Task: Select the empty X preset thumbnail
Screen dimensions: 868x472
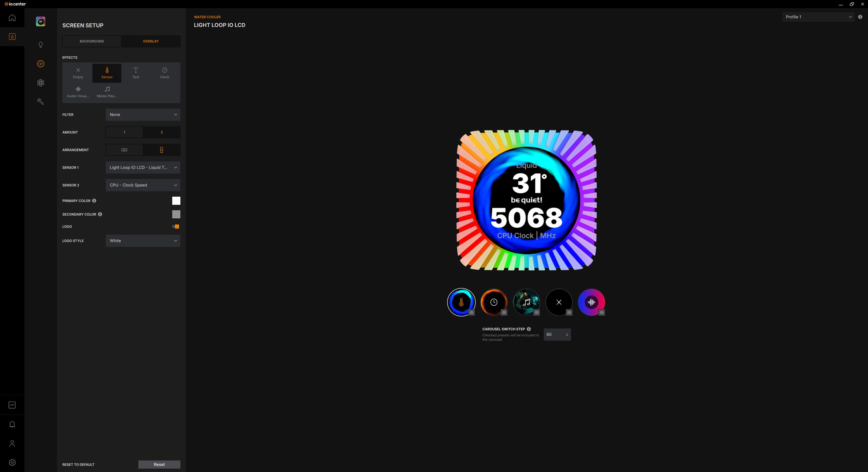Action: pos(559,302)
